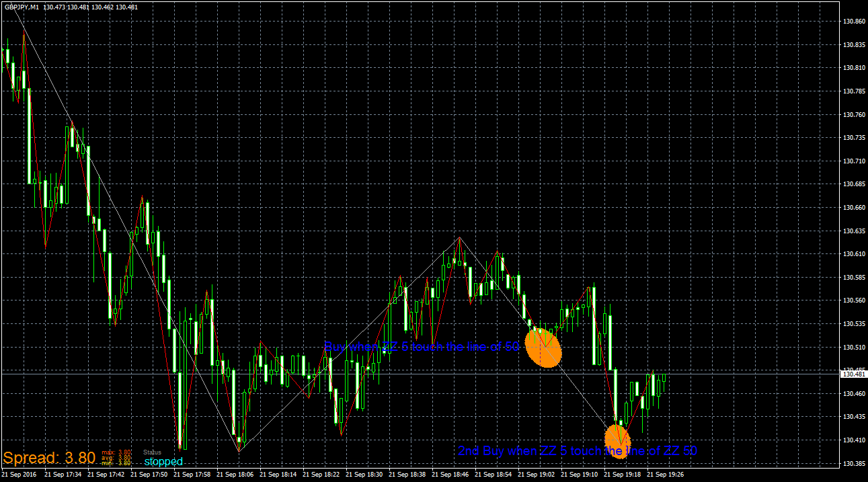868x482 pixels.
Task: Click the 130.710 price scale label
Action: point(854,161)
